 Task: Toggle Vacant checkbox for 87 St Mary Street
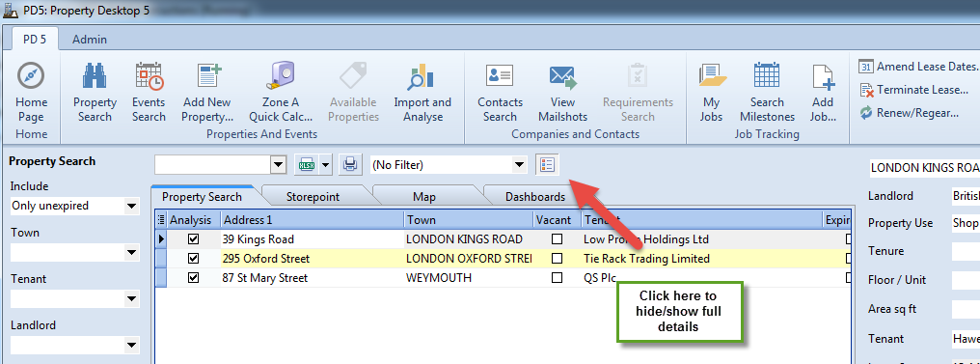pyautogui.click(x=557, y=278)
